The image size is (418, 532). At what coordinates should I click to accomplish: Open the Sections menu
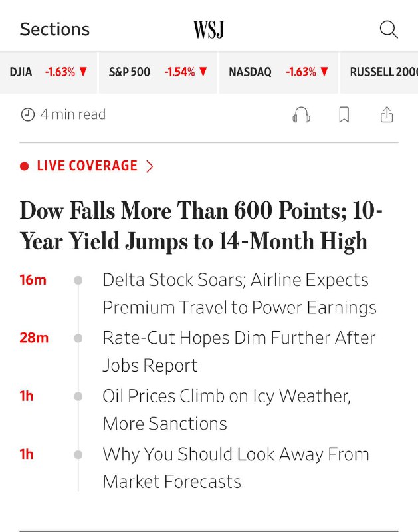54,29
